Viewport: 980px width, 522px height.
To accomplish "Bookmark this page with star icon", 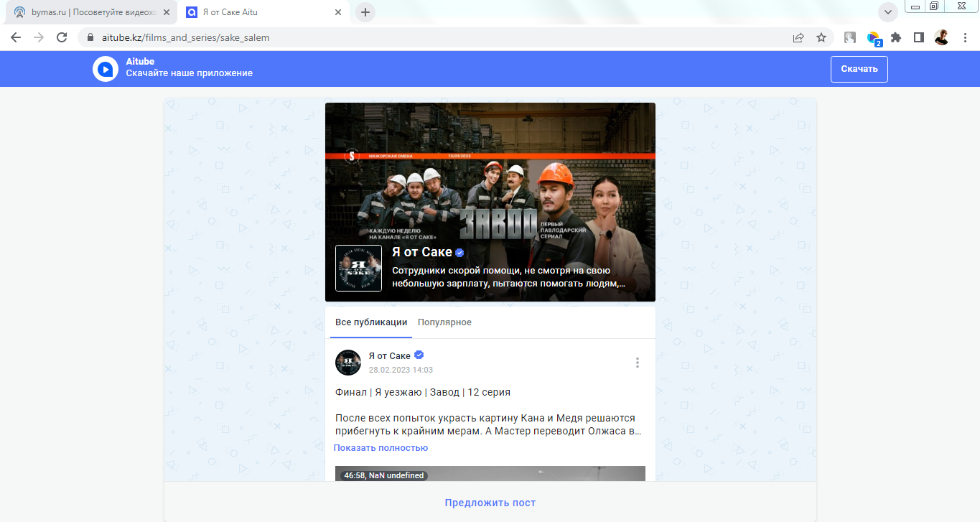I will point(821,37).
